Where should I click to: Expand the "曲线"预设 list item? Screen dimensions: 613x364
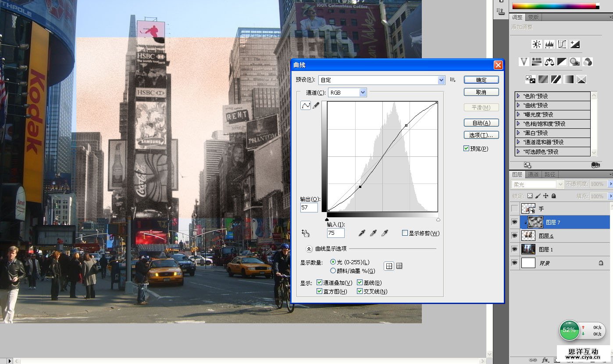(x=518, y=105)
